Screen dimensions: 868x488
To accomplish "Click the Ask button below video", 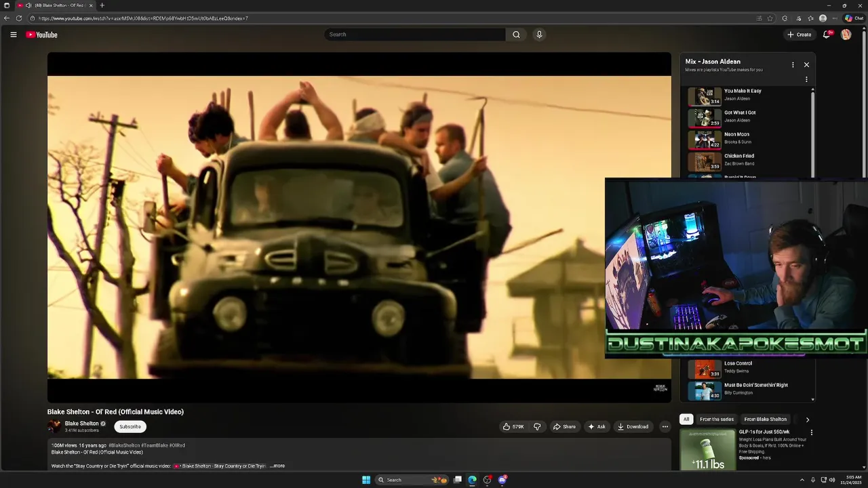I will click(x=597, y=426).
